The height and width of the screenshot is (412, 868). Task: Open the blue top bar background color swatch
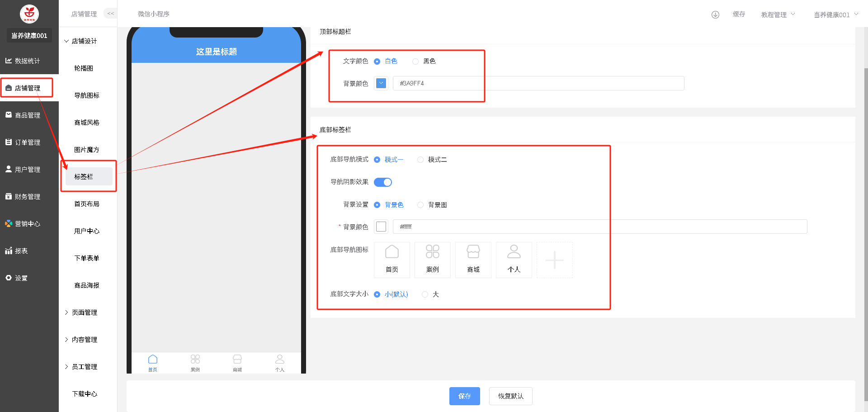[x=381, y=83]
